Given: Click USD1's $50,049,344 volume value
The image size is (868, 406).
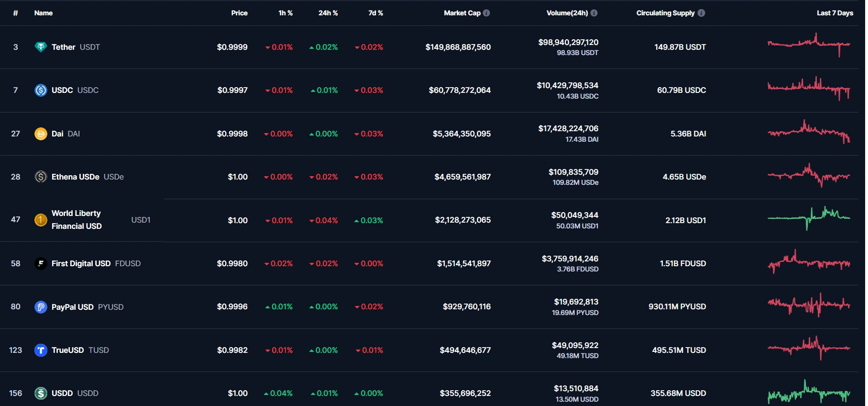Looking at the screenshot, I should [575, 215].
